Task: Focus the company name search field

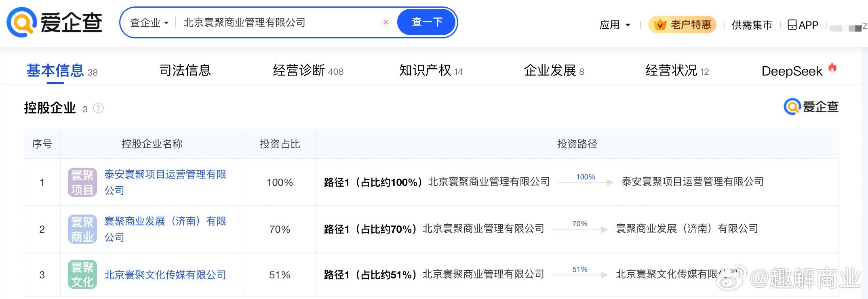Action: [279, 23]
